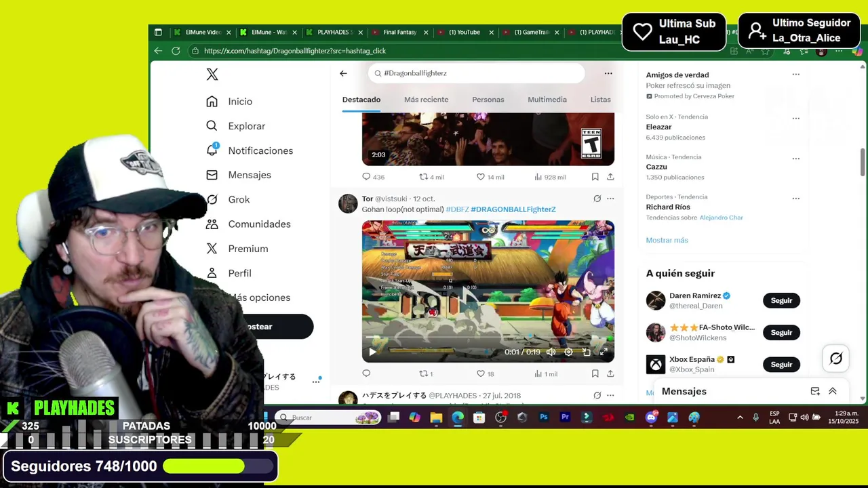Image resolution: width=868 pixels, height=488 pixels.
Task: Share Tor's Gohan loop post
Action: click(x=610, y=373)
